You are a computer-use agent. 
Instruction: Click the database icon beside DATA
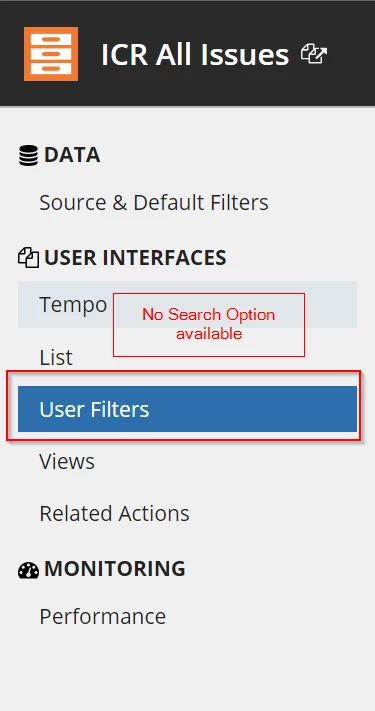28,156
